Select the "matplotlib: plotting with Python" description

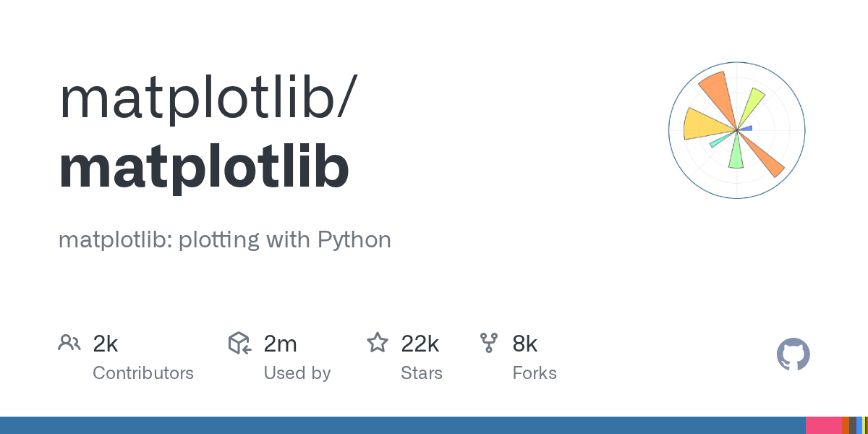tap(224, 239)
